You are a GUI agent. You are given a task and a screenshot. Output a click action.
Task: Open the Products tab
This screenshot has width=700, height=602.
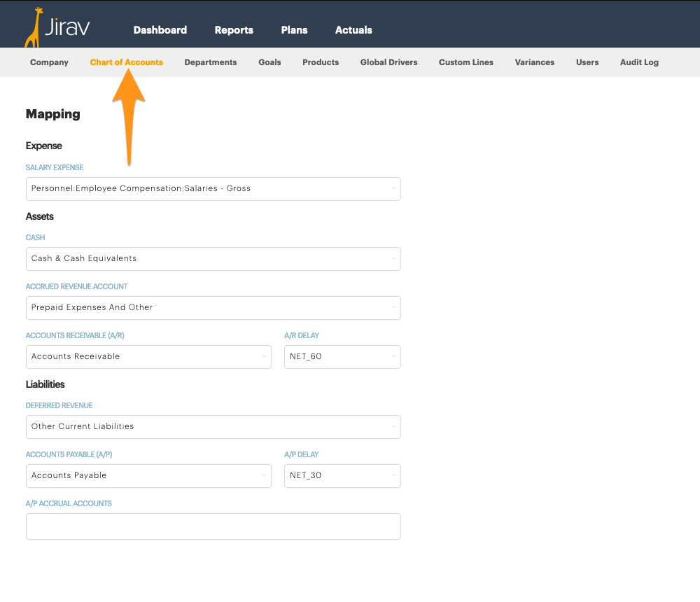[x=321, y=62]
